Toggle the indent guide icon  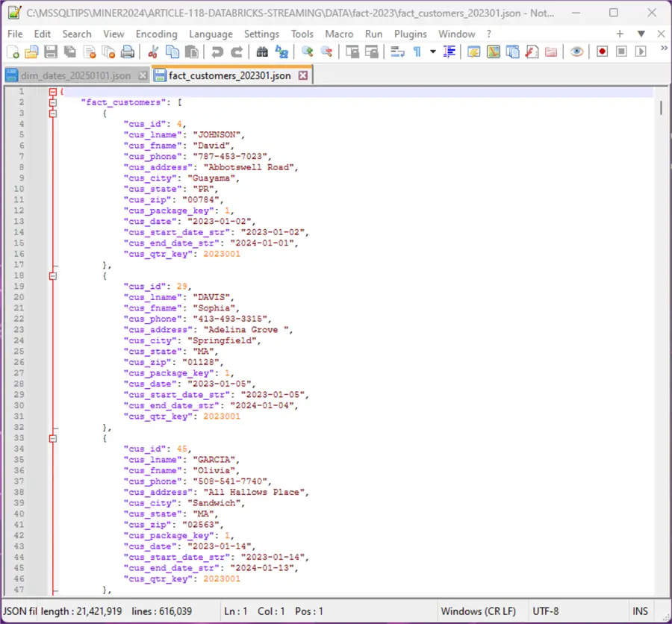click(449, 52)
